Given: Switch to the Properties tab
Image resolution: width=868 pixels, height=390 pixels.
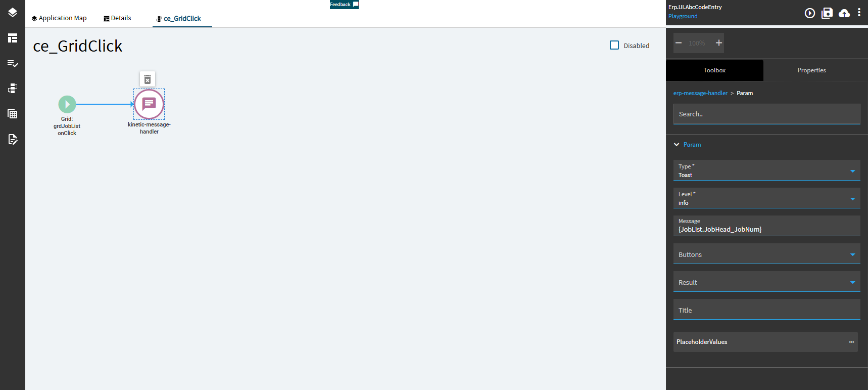Looking at the screenshot, I should pyautogui.click(x=811, y=70).
